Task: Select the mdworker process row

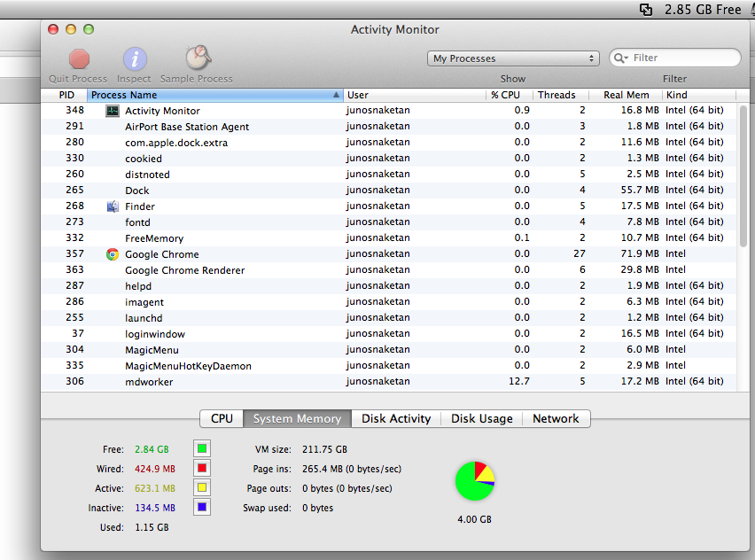Action: (x=388, y=381)
